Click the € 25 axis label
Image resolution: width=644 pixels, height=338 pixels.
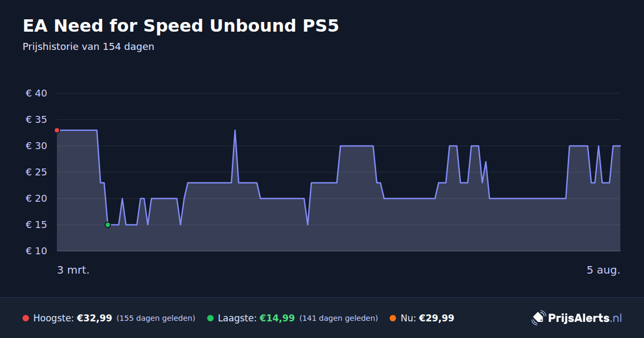pos(36,172)
